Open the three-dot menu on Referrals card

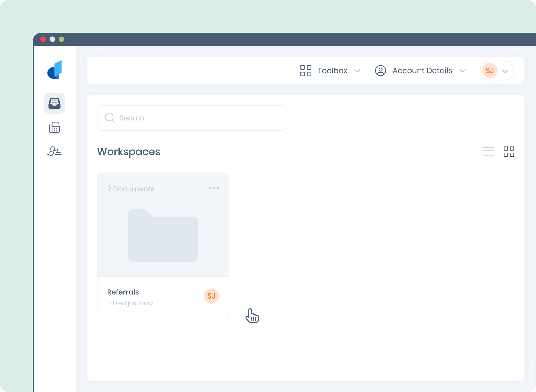pyautogui.click(x=214, y=188)
